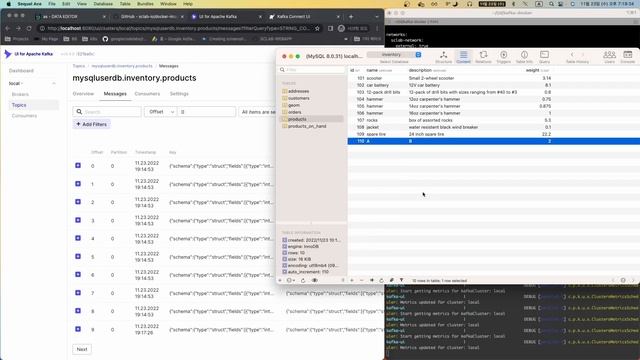Image resolution: width=640 pixels, height=360 pixels.
Task: Switch to the Consumers tab
Action: point(147,94)
